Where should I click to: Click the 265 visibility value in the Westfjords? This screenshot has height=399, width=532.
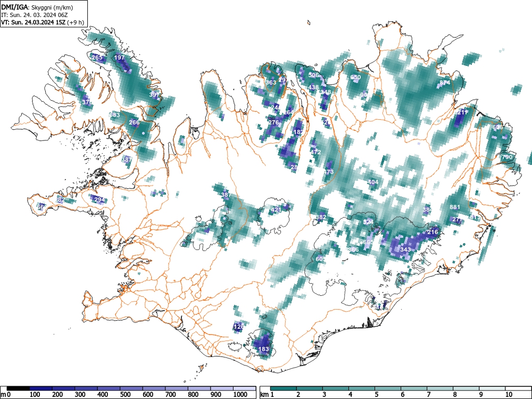[97, 57]
